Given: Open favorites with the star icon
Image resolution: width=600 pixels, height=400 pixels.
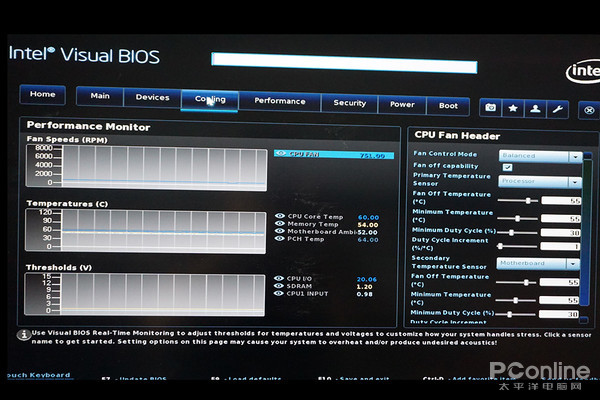Looking at the screenshot, I should pyautogui.click(x=513, y=109).
